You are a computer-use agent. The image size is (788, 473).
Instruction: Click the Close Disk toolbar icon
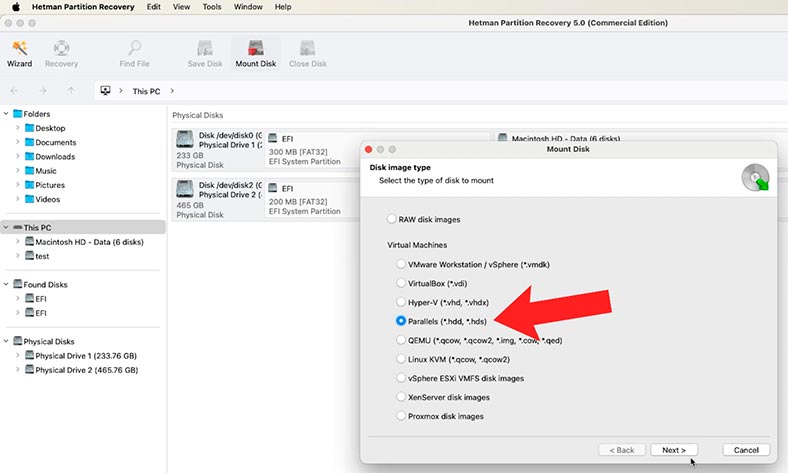(x=307, y=48)
